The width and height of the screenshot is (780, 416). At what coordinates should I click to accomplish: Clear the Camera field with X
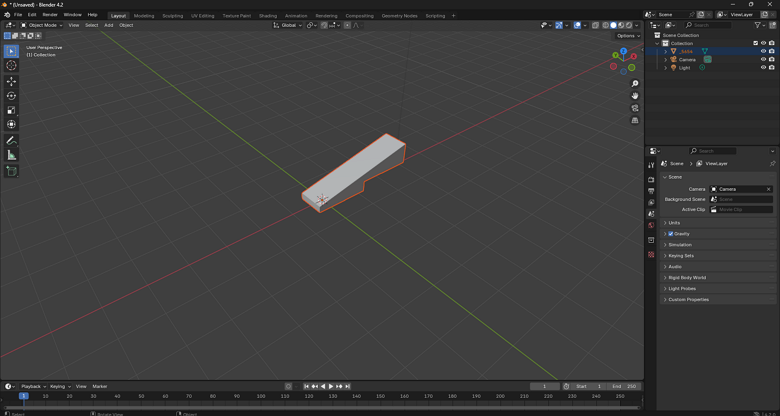(769, 189)
